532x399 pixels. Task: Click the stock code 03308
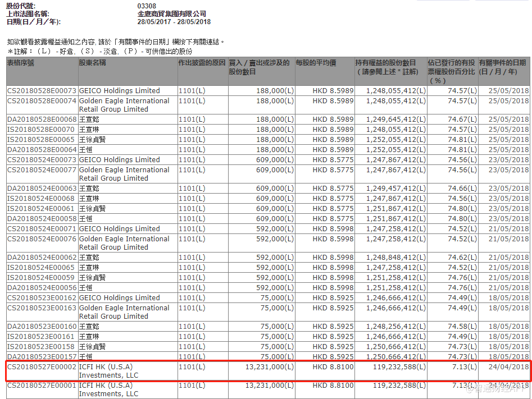pyautogui.click(x=147, y=6)
